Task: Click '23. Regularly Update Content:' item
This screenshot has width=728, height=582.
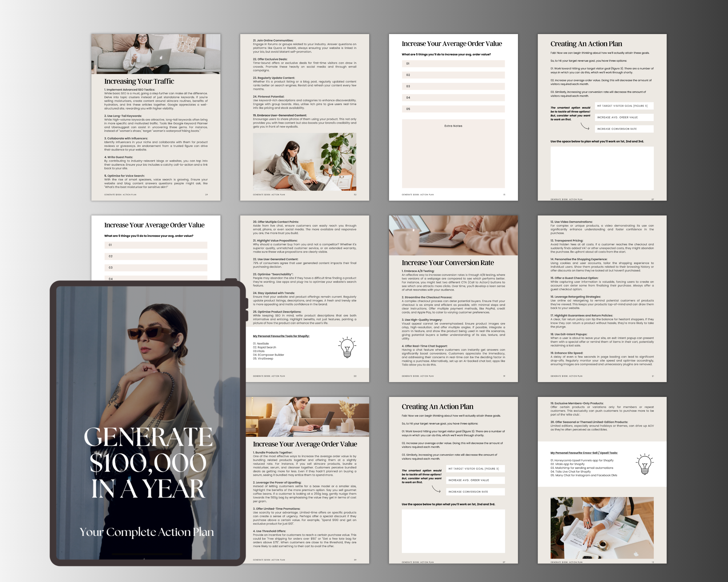Action: 274,78
